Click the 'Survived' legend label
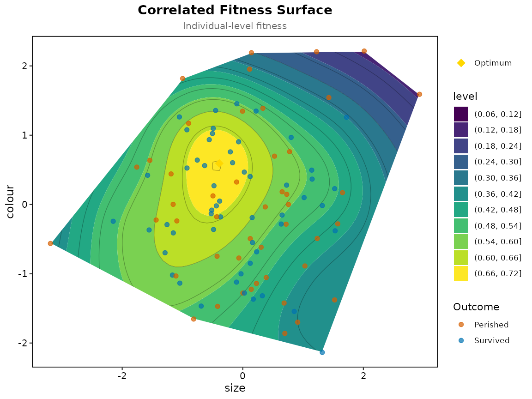The width and height of the screenshot is (532, 399). (492, 340)
